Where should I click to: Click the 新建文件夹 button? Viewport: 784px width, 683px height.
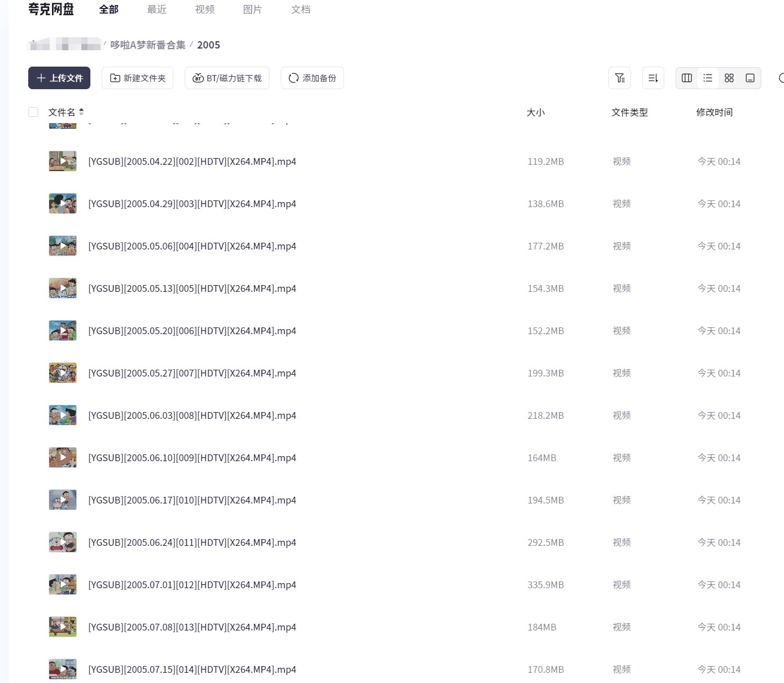pyautogui.click(x=137, y=78)
